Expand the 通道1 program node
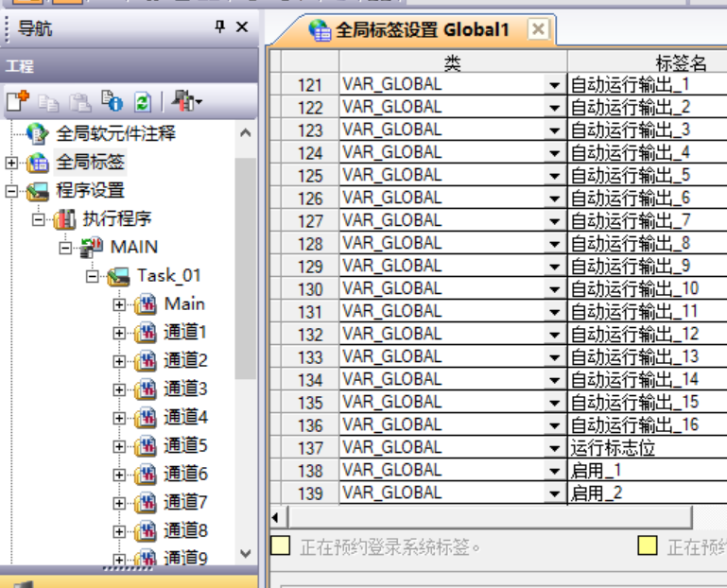Screen dimensions: 727x588 [120, 333]
